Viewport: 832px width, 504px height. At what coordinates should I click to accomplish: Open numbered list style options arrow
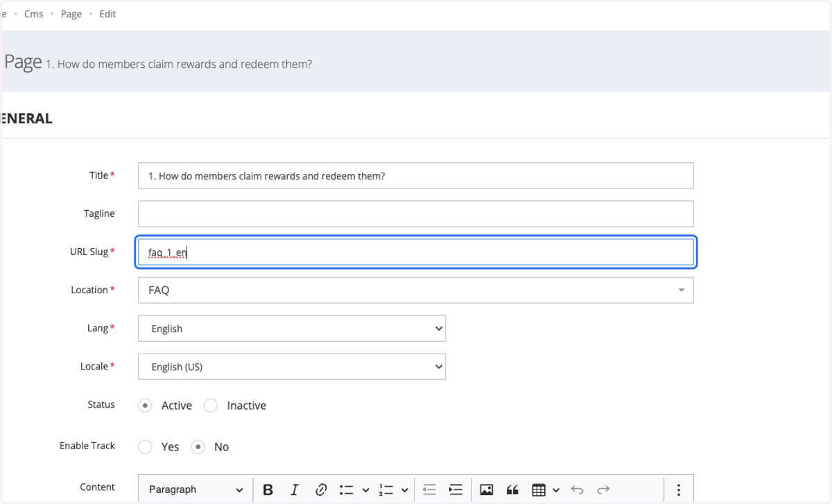pos(405,490)
